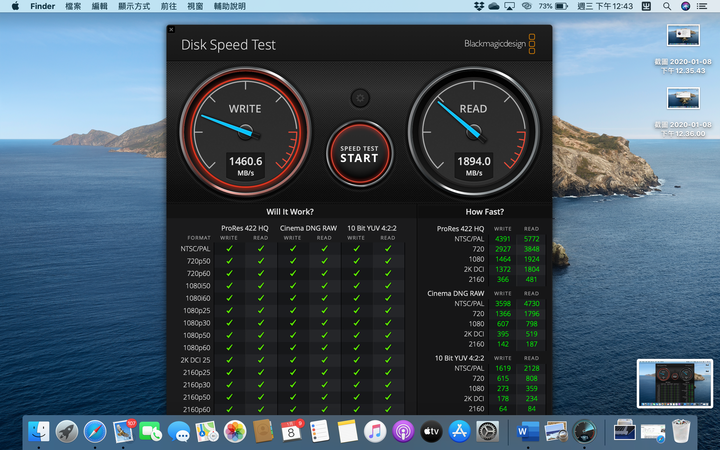
Task: Click 10 Bit YUV NTSC/PAL read value 2128
Action: (x=531, y=368)
